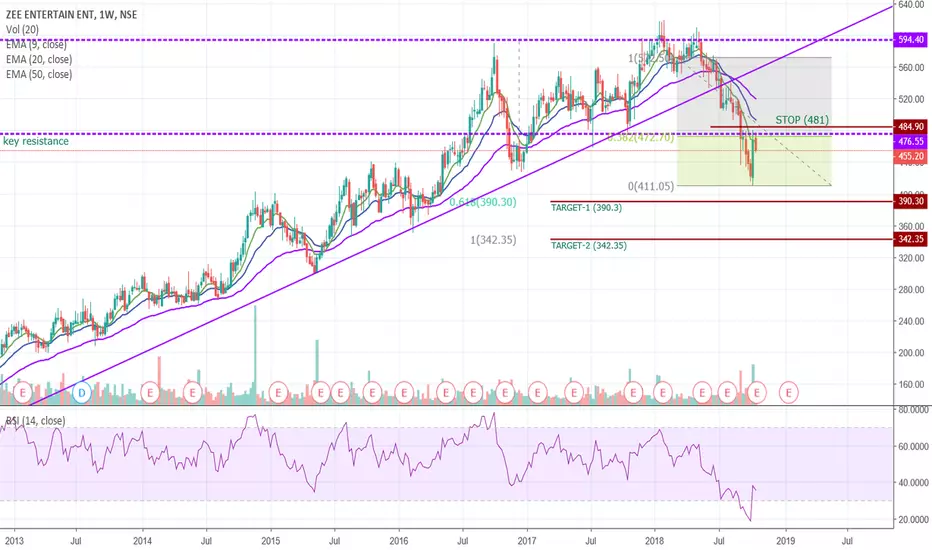Click the 280.00 price axis label
Viewport: 932px width, 550px height.
tap(911, 290)
